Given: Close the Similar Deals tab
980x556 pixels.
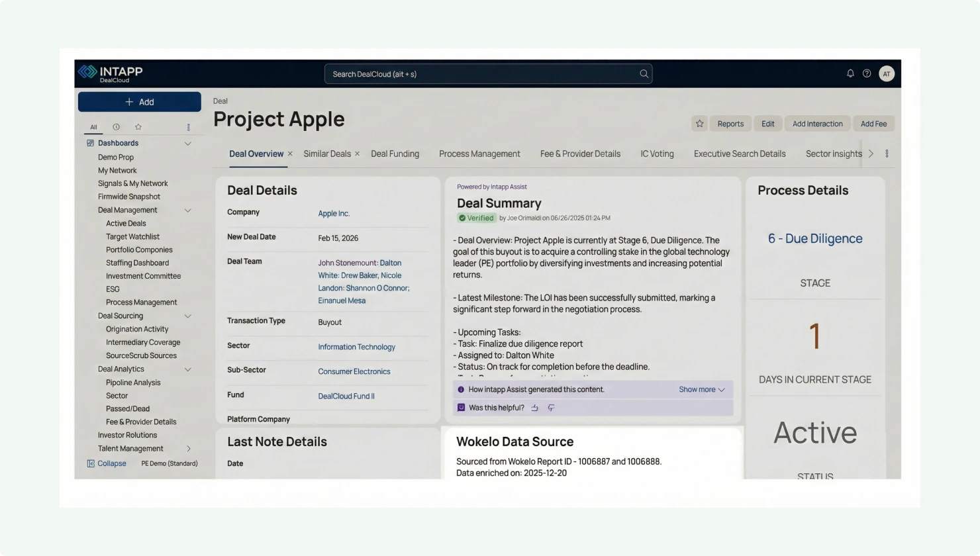Looking at the screenshot, I should (357, 154).
